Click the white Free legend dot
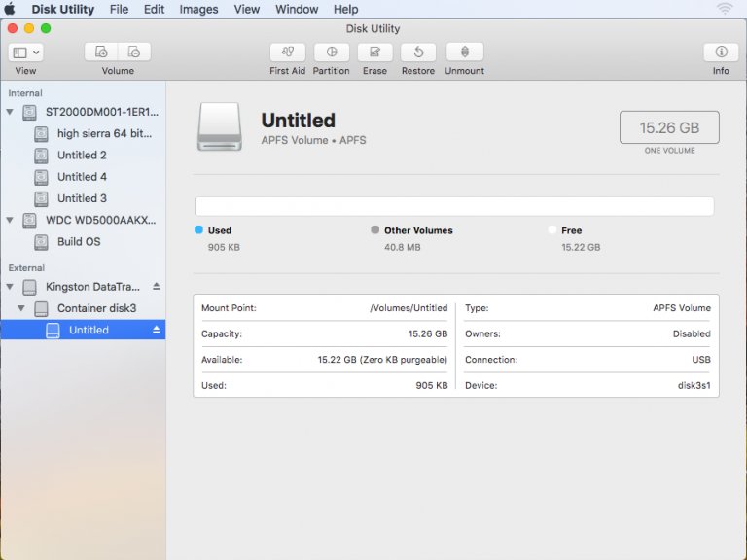747x560 pixels. point(552,230)
